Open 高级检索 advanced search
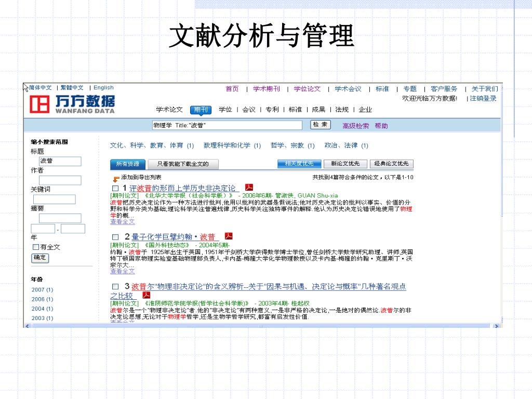 [x=355, y=126]
